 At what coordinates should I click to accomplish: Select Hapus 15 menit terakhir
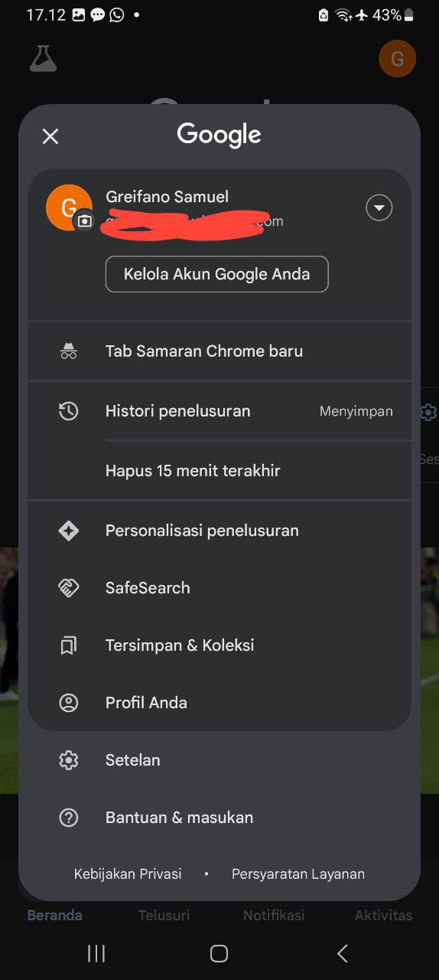(219, 471)
